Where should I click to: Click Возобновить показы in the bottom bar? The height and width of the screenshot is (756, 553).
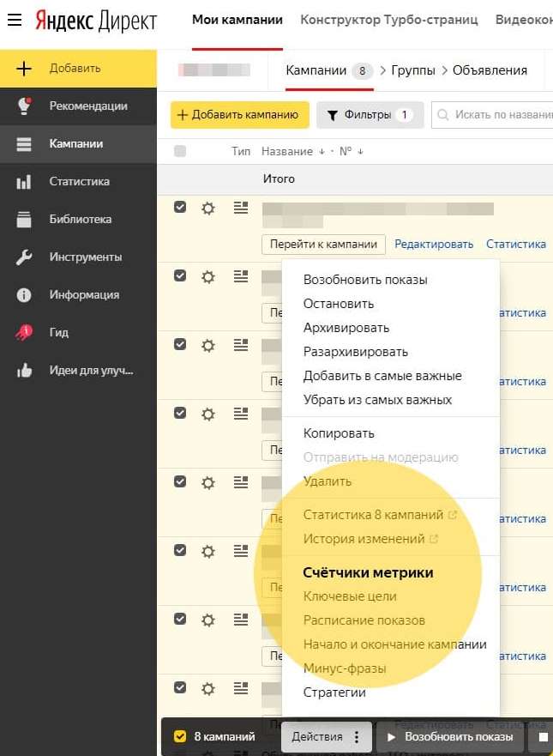coord(450,737)
